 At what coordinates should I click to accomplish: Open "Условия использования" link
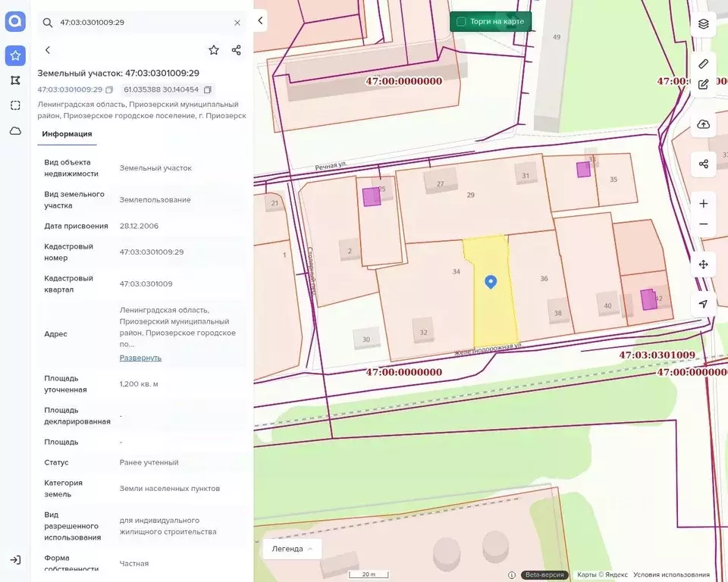tap(671, 575)
